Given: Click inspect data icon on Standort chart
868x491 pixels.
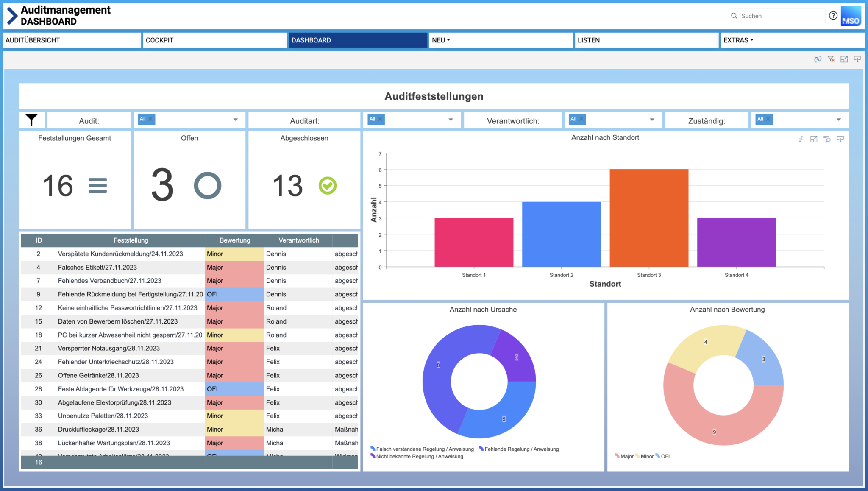Looking at the screenshot, I should pos(826,139).
